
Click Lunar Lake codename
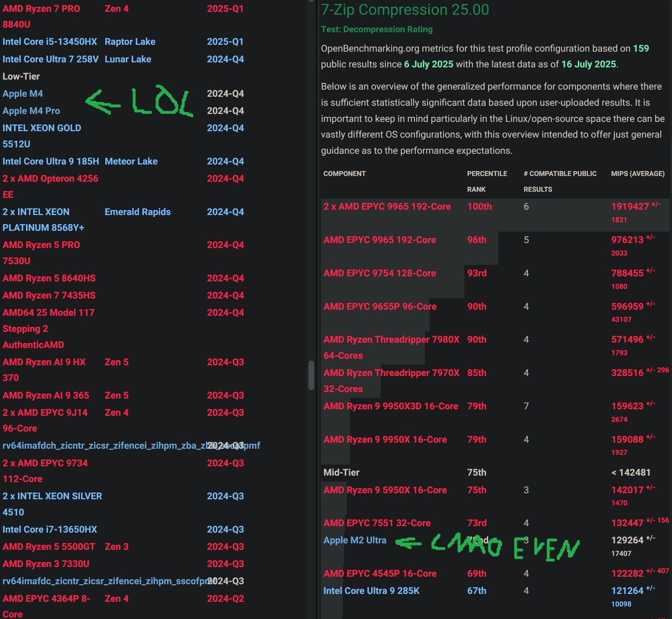(128, 59)
